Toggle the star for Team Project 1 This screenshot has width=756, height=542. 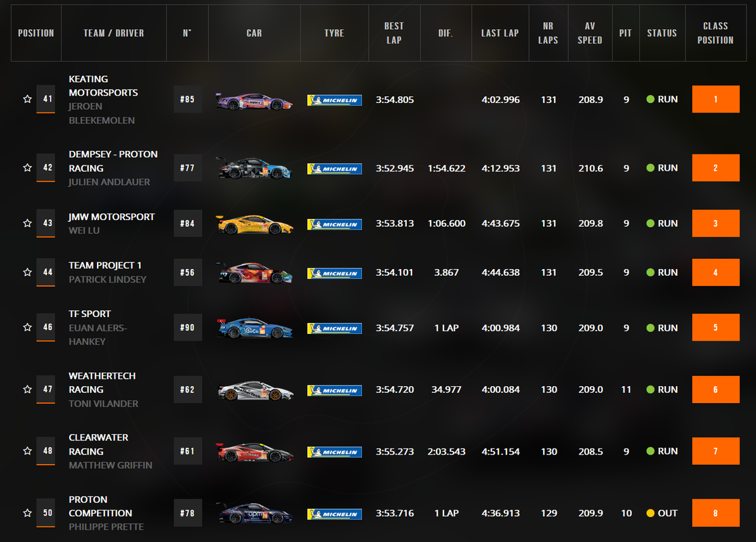[28, 272]
